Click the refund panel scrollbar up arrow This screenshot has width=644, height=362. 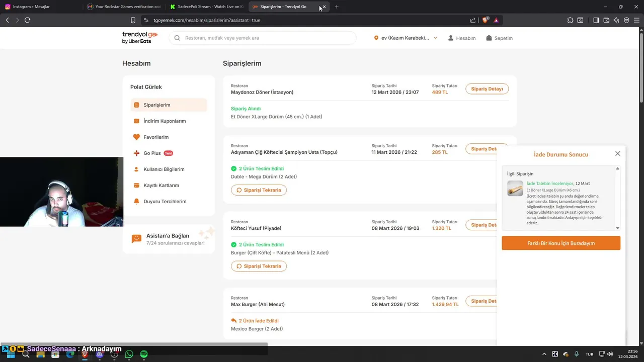click(618, 168)
